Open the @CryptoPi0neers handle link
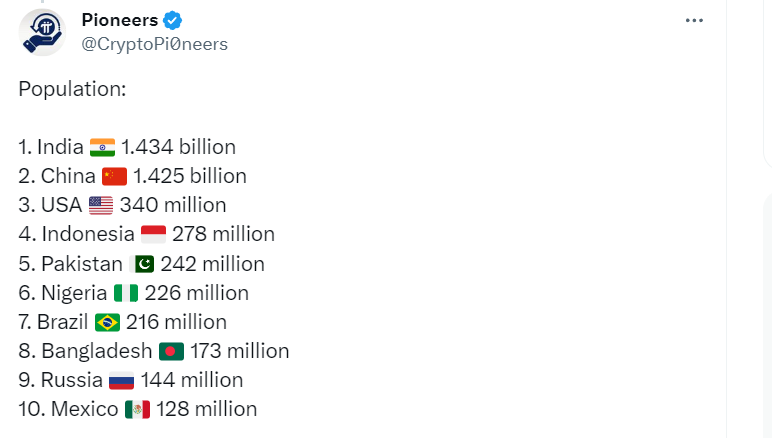772x438 pixels. point(155,44)
